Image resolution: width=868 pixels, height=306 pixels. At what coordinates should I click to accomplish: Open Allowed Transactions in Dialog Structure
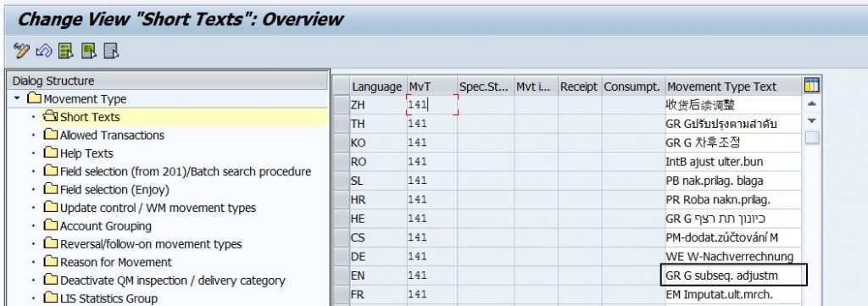104,135
